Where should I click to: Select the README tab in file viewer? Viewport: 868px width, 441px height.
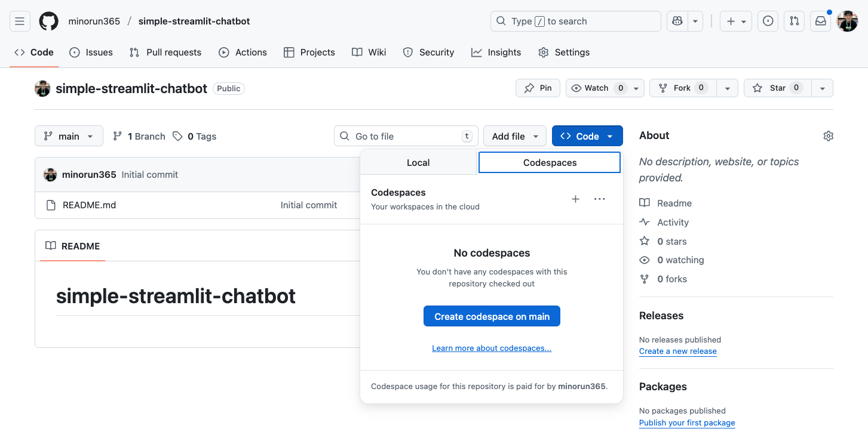[x=73, y=246]
